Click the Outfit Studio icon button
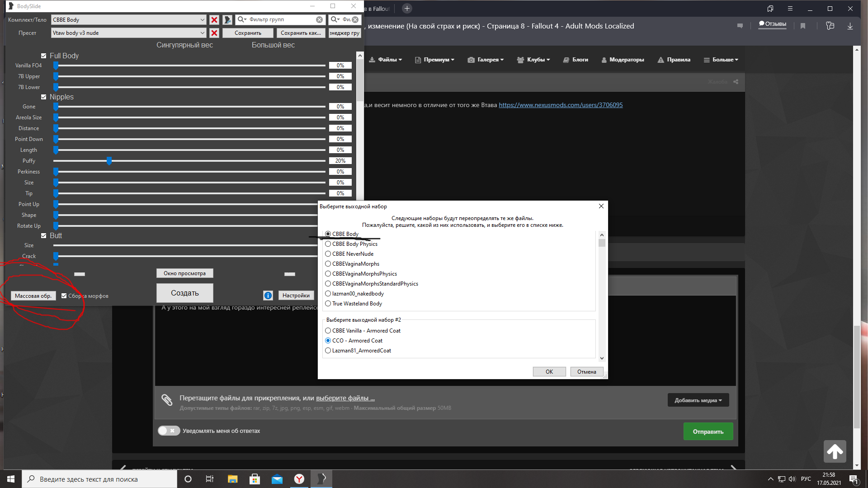The image size is (868, 488). tap(227, 20)
